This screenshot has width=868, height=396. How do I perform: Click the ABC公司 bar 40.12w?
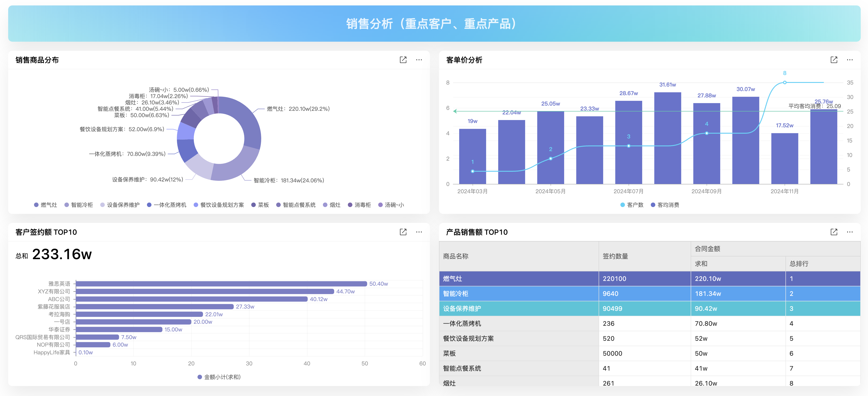coord(192,299)
